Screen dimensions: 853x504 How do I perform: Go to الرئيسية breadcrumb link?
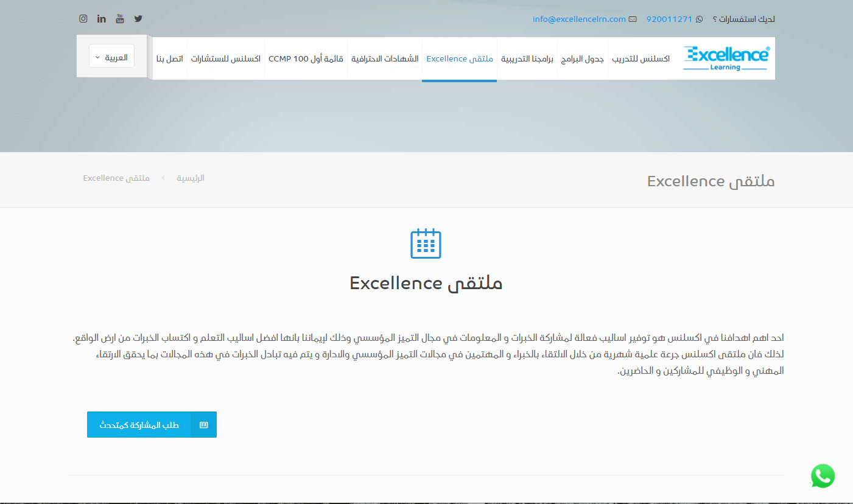tap(191, 178)
